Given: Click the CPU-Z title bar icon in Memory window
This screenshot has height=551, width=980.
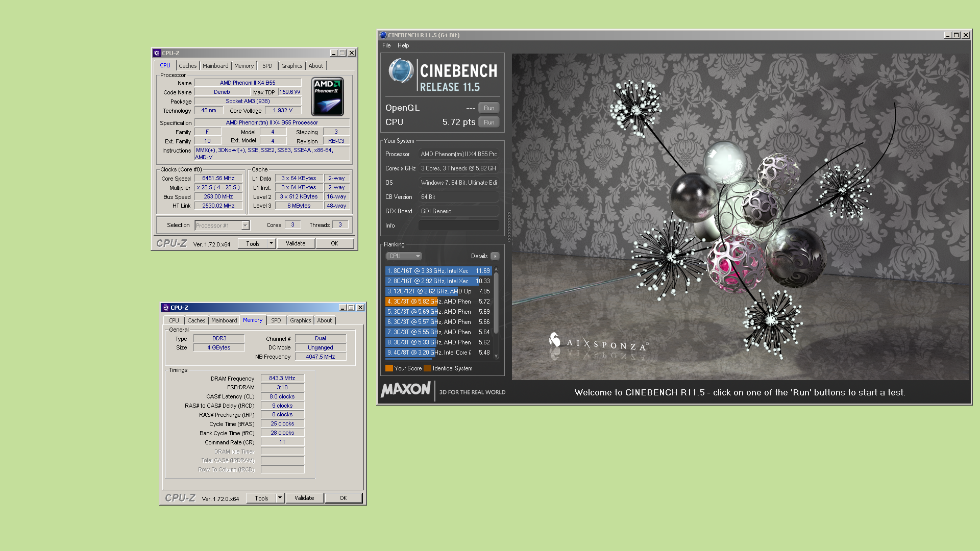Looking at the screenshot, I should pos(165,308).
